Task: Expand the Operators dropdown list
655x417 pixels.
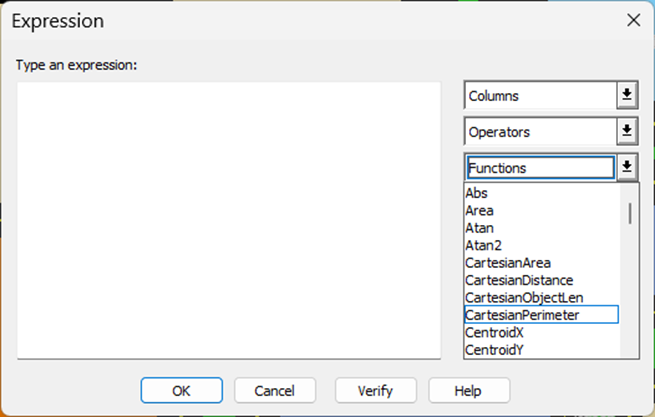Action: click(627, 131)
